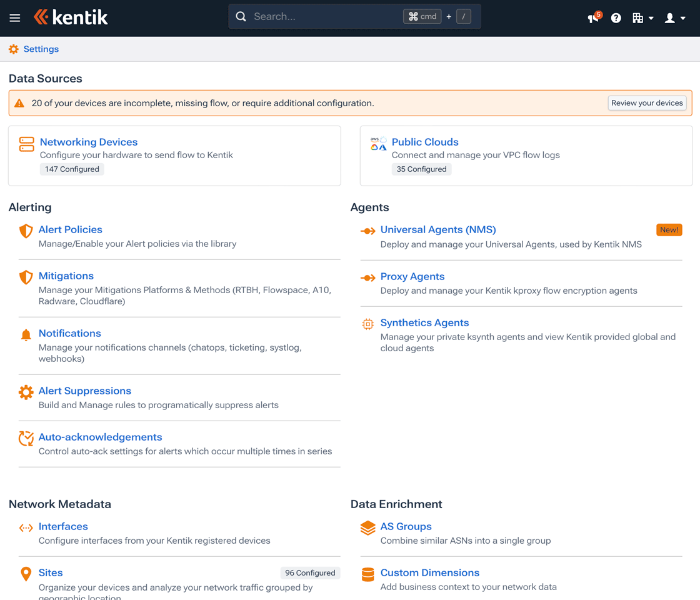Click inside the Search field
The width and height of the screenshot is (700, 600).
pos(325,16)
